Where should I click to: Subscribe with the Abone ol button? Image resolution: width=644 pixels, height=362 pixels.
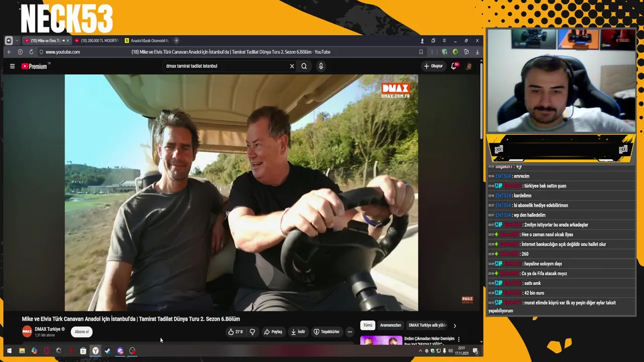click(82, 332)
